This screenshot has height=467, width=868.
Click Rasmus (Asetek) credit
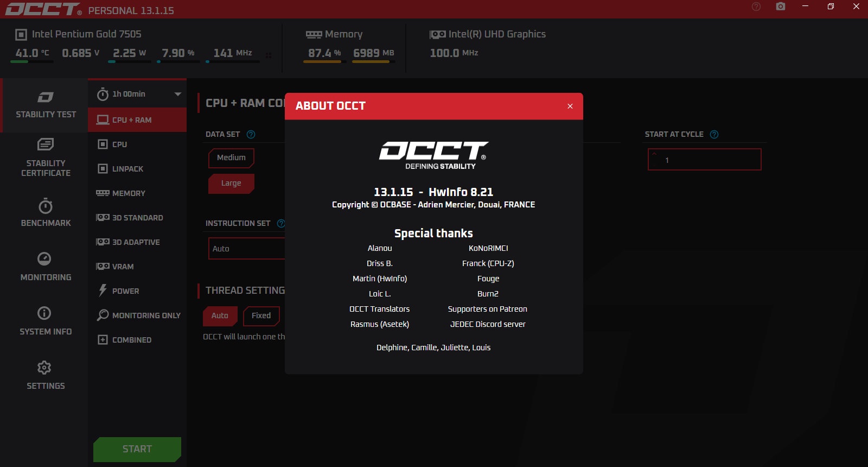click(380, 324)
